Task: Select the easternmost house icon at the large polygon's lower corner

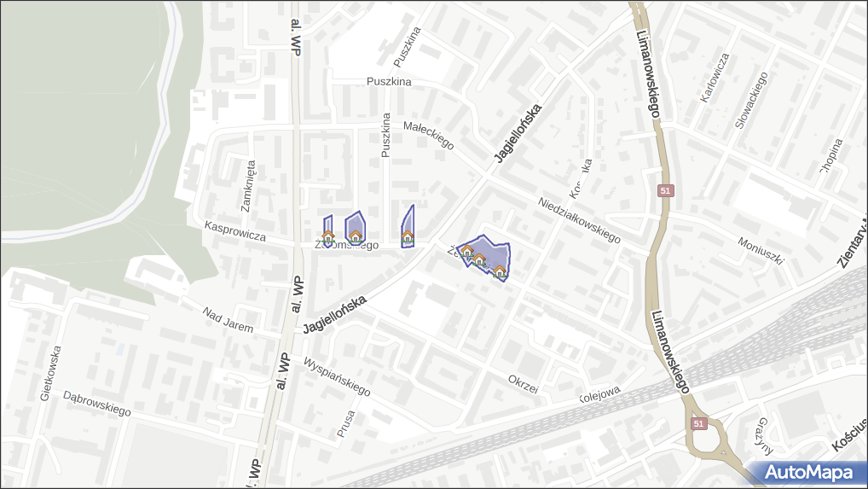Action: point(500,271)
